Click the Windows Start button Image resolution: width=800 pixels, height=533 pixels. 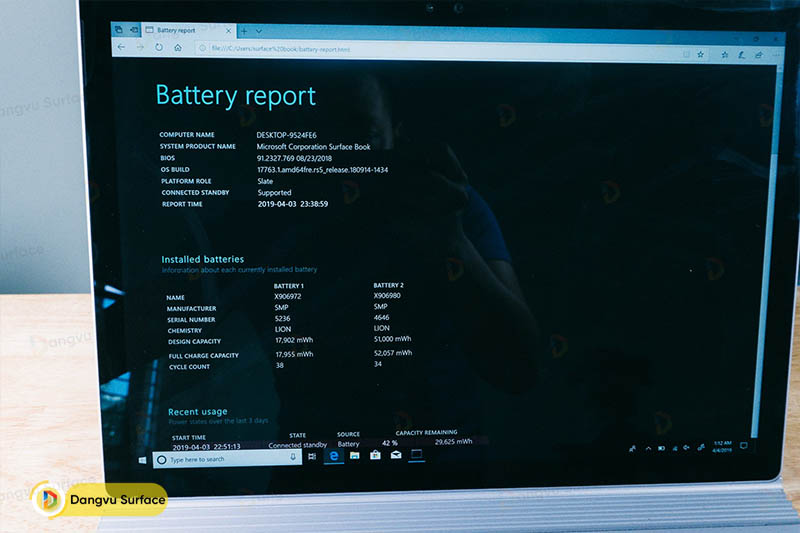click(142, 459)
